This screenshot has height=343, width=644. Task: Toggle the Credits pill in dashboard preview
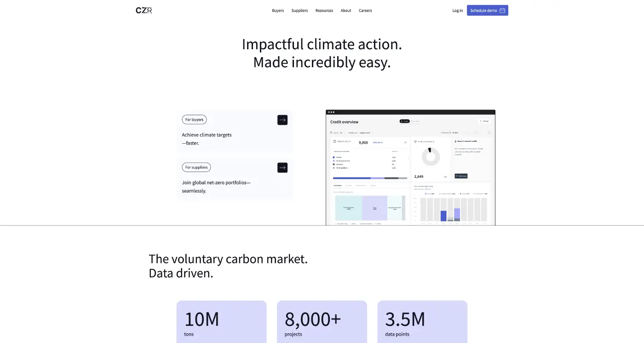[x=404, y=121]
